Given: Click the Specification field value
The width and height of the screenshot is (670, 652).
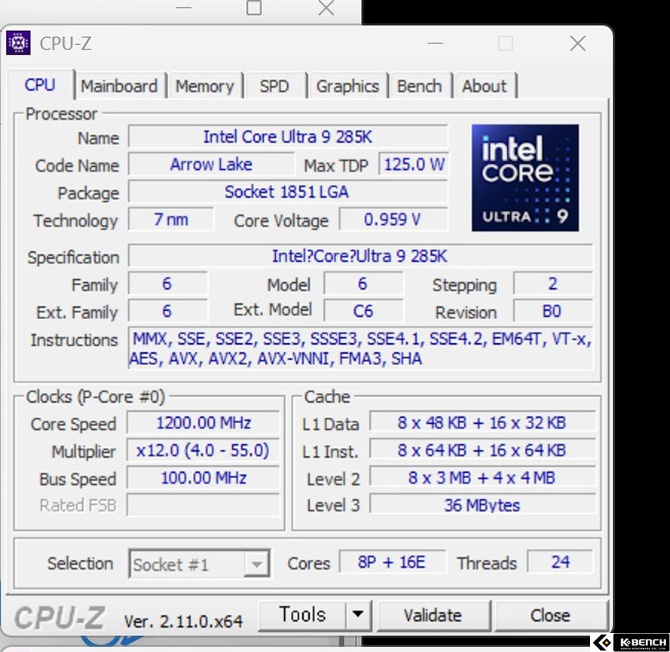Looking at the screenshot, I should pos(360,256).
